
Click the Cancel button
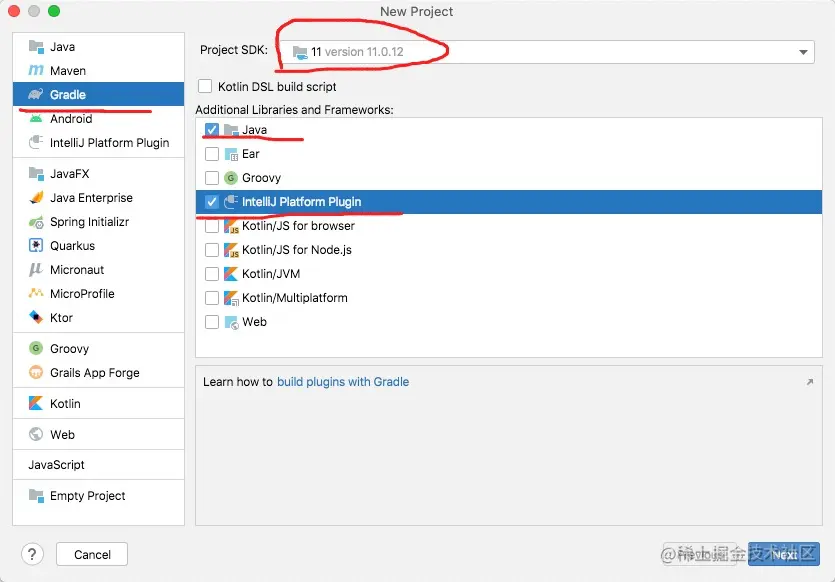tap(92, 554)
